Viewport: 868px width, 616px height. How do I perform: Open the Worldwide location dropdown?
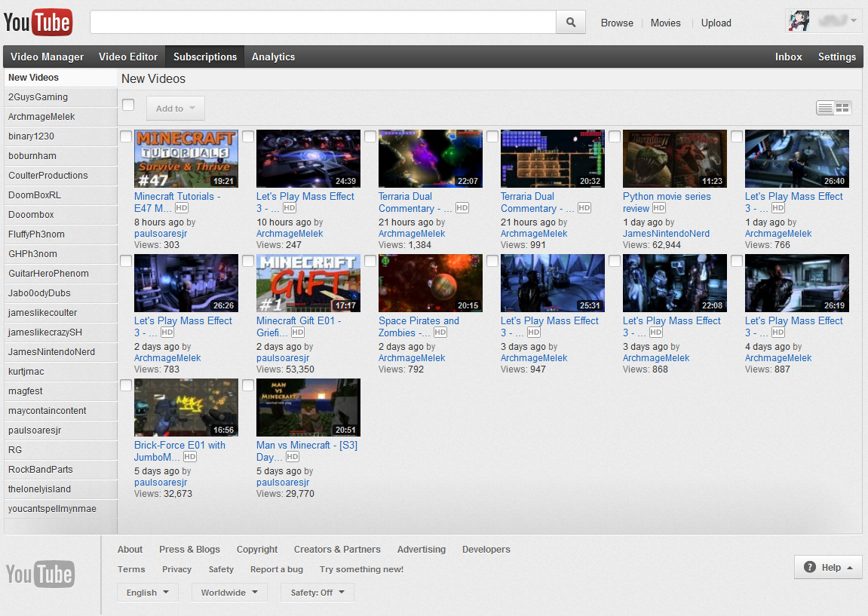(x=229, y=592)
